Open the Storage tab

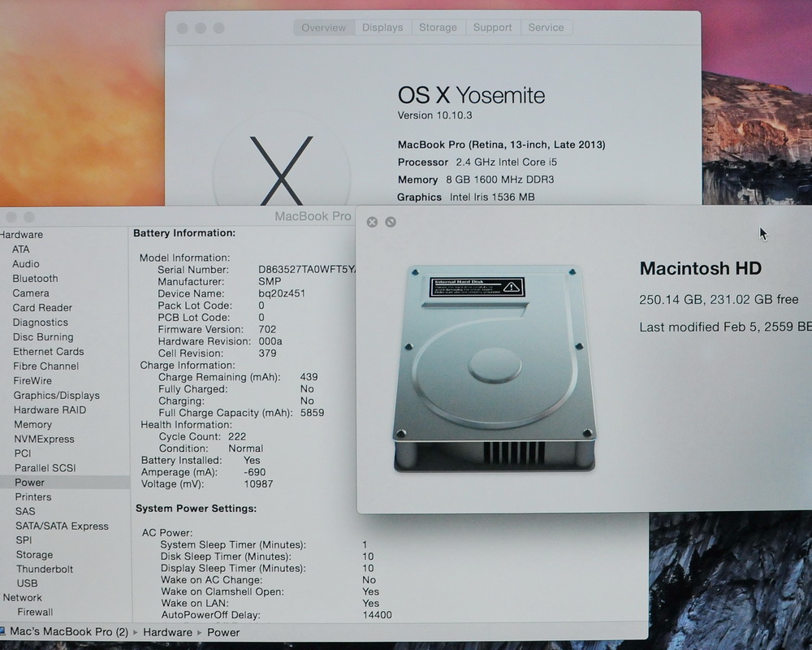point(438,28)
